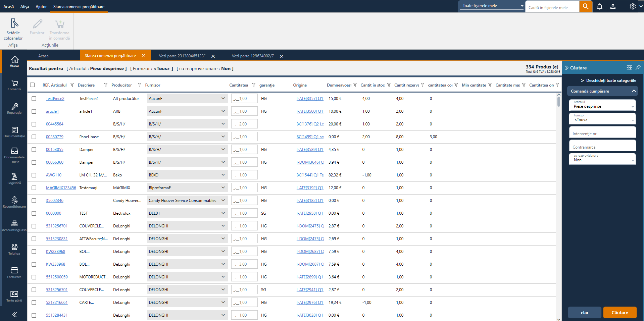Filter the REF. Articolul column
Screen dimensions: 644x321
coord(72,85)
